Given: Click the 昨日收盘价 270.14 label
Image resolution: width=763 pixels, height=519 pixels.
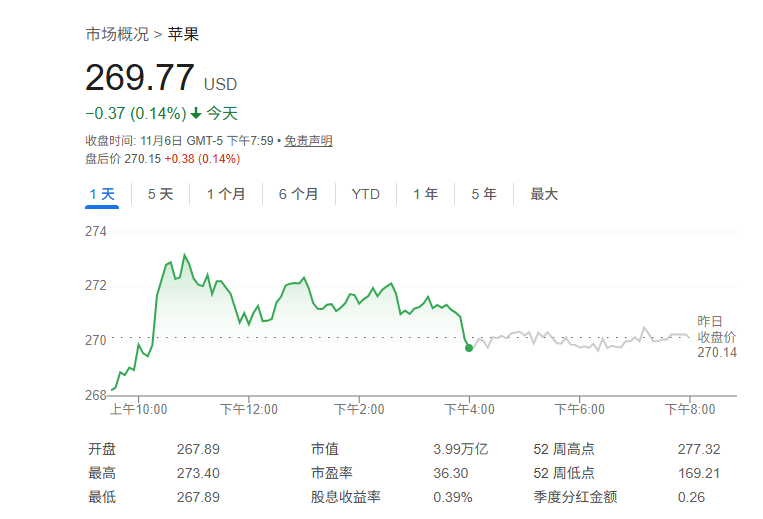Looking at the screenshot, I should coord(717,337).
